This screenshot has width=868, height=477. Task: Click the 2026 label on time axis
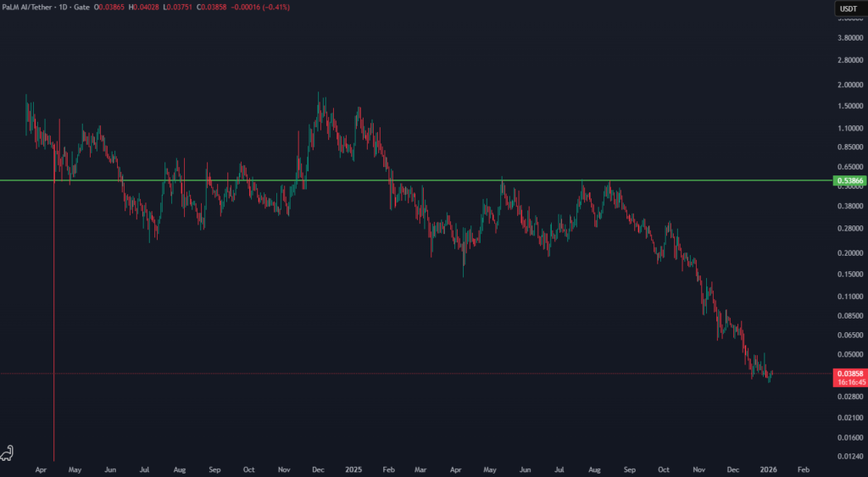click(x=768, y=468)
